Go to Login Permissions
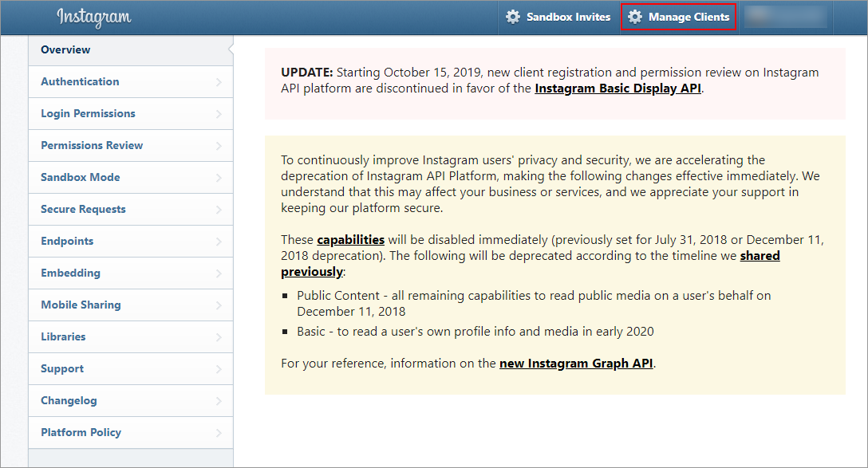Image resolution: width=868 pixels, height=468 pixels. pyautogui.click(x=131, y=113)
